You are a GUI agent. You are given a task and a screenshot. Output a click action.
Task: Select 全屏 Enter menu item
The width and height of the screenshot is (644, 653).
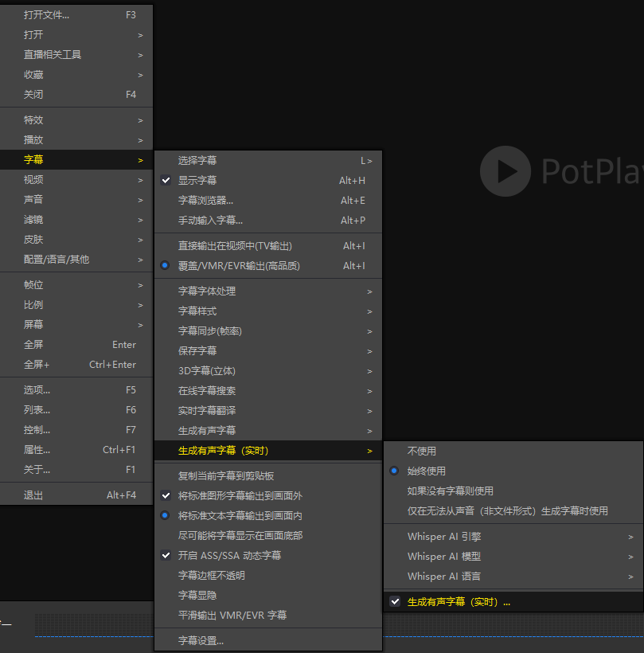coord(76,344)
